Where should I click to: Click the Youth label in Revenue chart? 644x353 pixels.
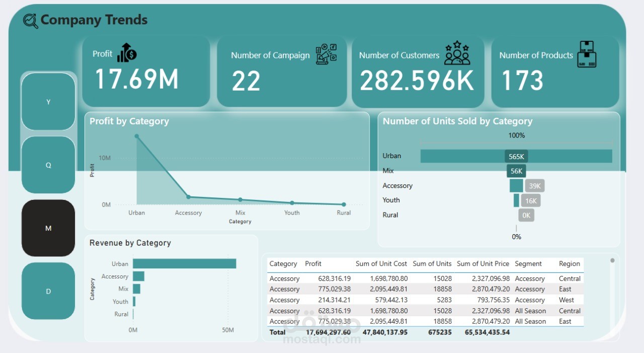tap(120, 302)
